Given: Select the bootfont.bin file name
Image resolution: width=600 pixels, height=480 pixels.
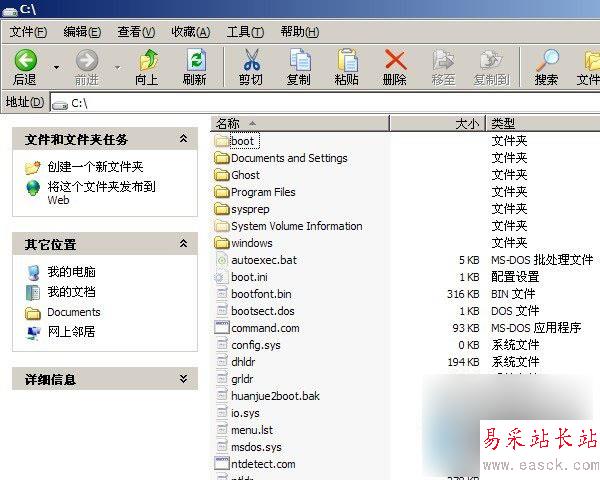Looking at the screenshot, I should tap(261, 294).
